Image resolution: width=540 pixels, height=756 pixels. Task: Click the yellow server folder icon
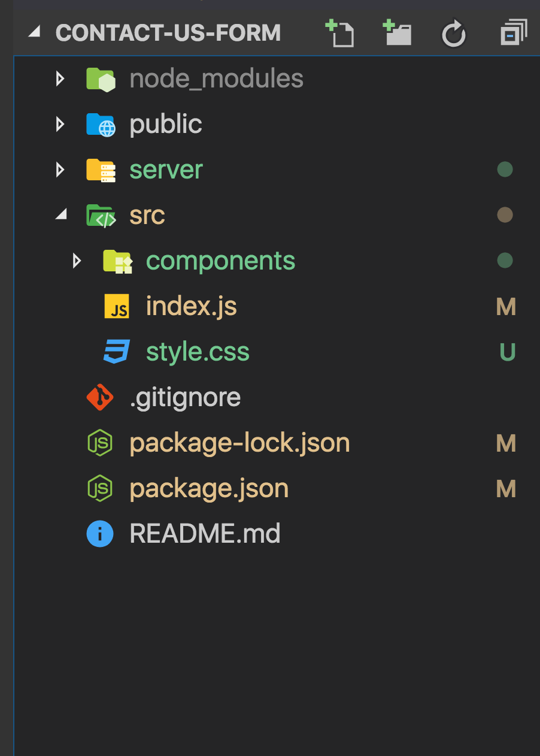[x=101, y=170]
